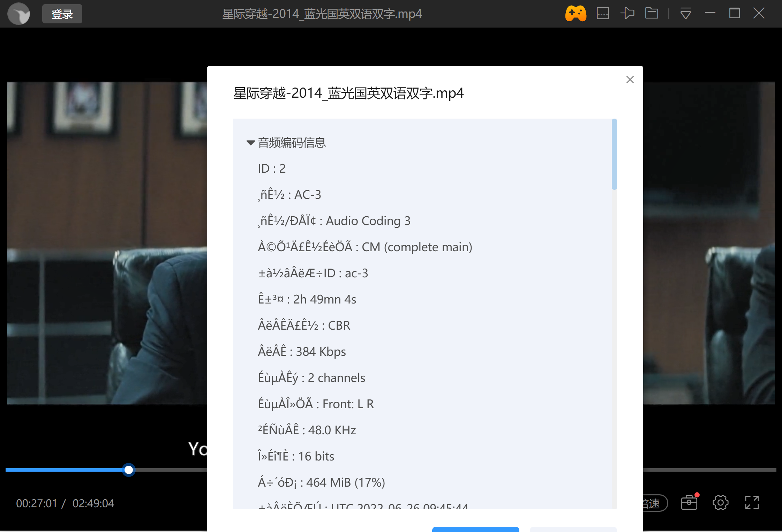Viewport: 782px width, 532px height.
Task: Enter fullscreen mode
Action: point(752,502)
